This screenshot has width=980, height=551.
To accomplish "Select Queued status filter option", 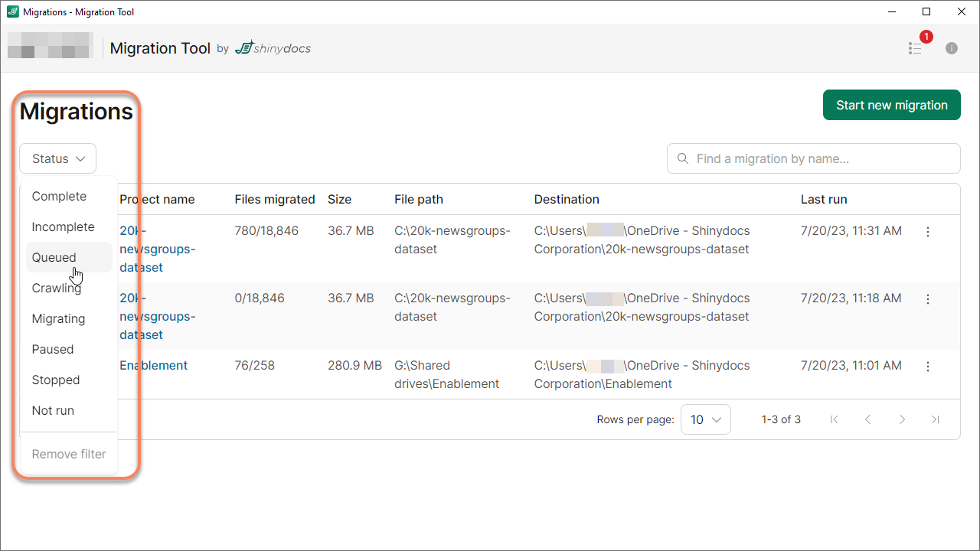I will [x=54, y=258].
